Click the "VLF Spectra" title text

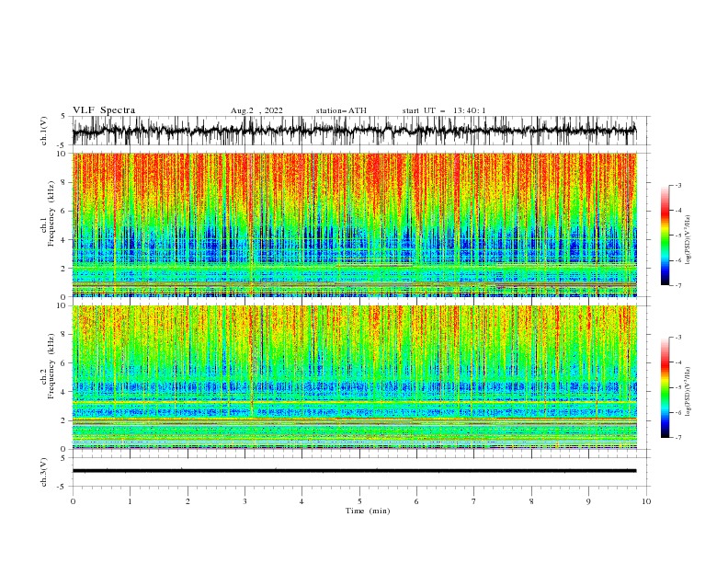tap(104, 110)
